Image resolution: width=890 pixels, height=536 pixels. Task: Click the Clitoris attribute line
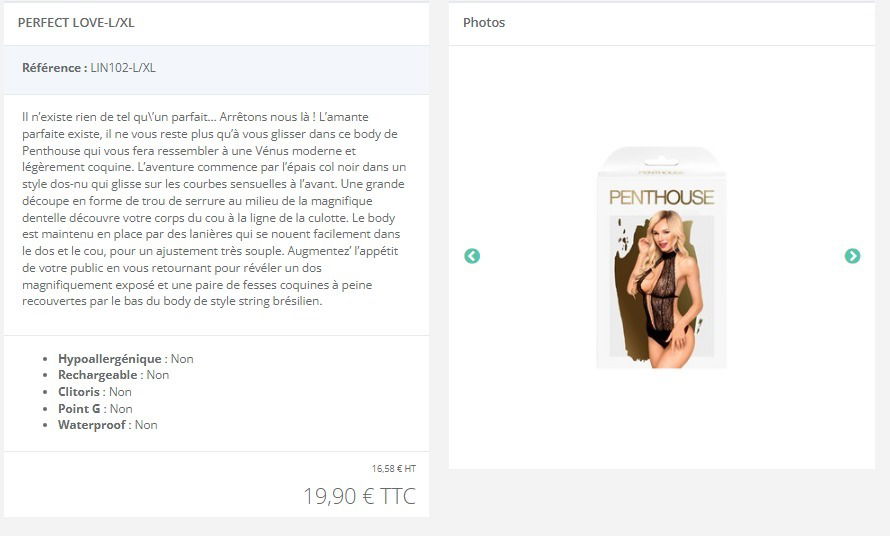[95, 392]
